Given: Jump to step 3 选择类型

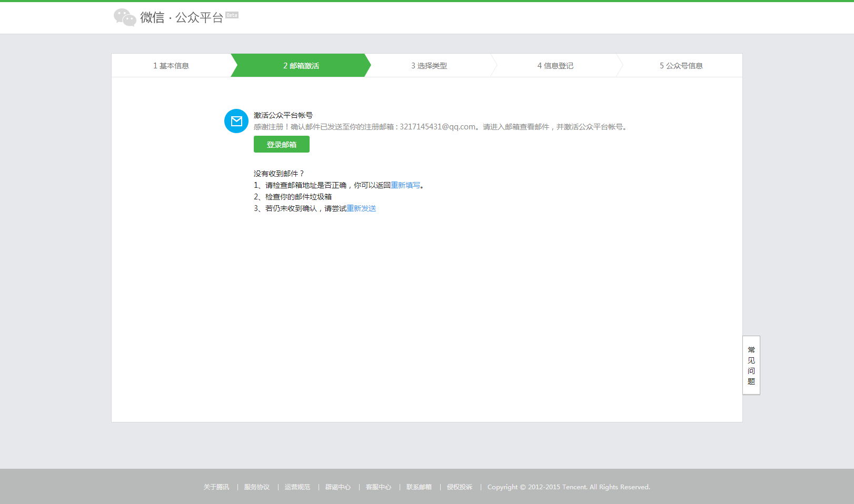Looking at the screenshot, I should coord(429,66).
